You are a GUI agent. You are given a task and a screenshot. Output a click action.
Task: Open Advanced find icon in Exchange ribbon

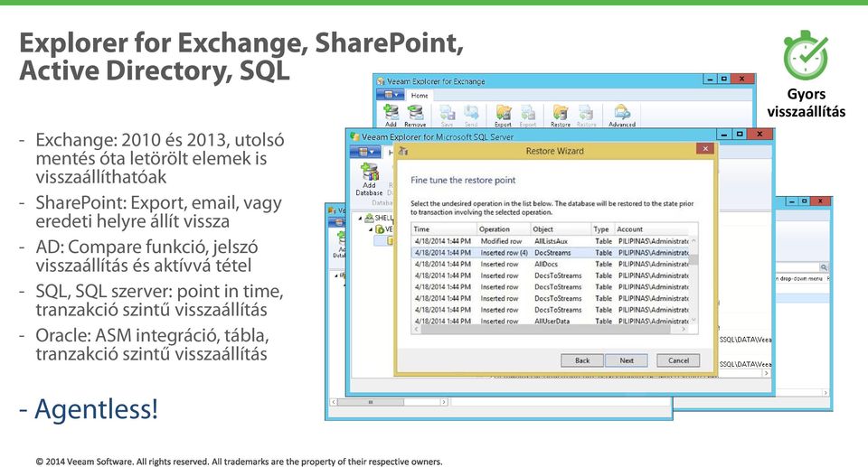coord(622,112)
